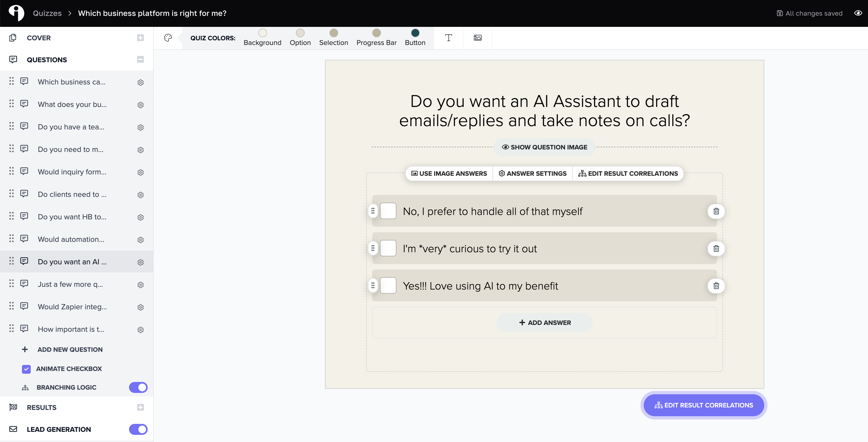The height and width of the screenshot is (442, 868).
Task: Turn off the Lead Generation toggle
Action: [x=138, y=429]
